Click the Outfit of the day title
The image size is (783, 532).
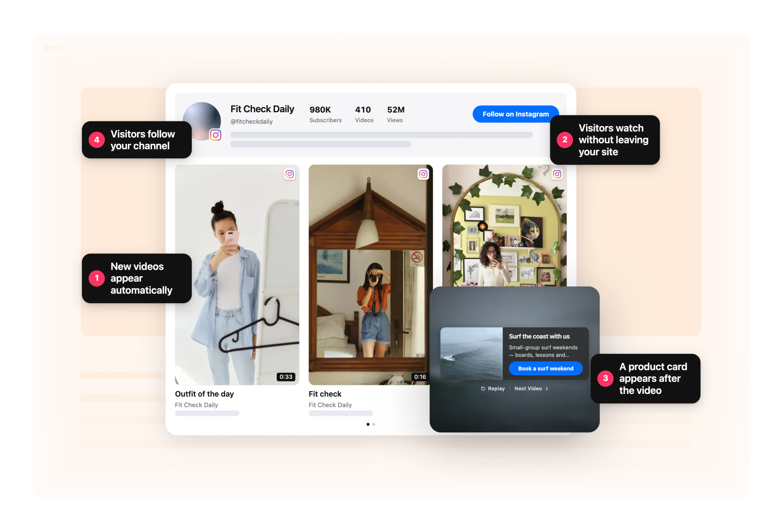click(x=204, y=394)
